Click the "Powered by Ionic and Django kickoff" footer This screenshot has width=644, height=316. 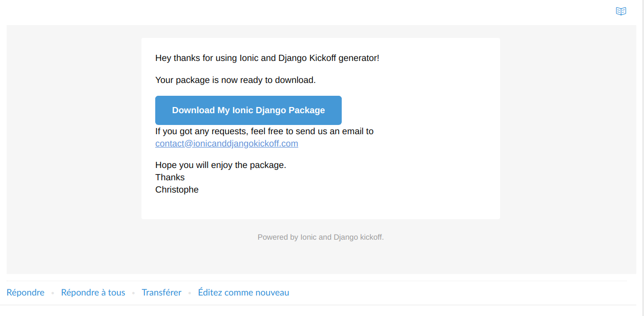[320, 237]
